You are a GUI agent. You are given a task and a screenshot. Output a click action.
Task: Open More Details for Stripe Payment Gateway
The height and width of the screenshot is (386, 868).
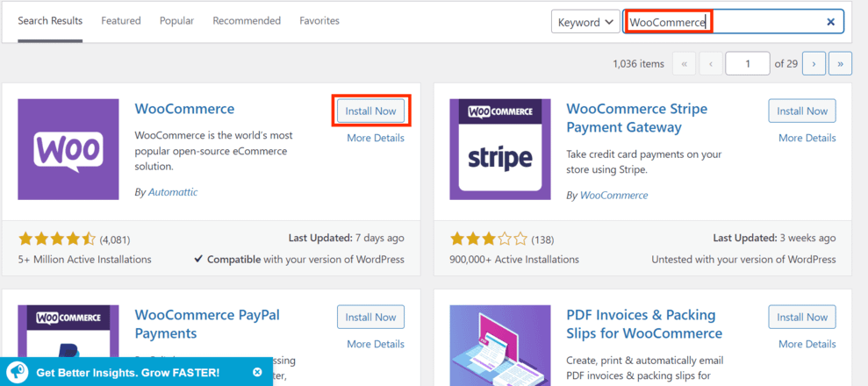click(x=807, y=139)
